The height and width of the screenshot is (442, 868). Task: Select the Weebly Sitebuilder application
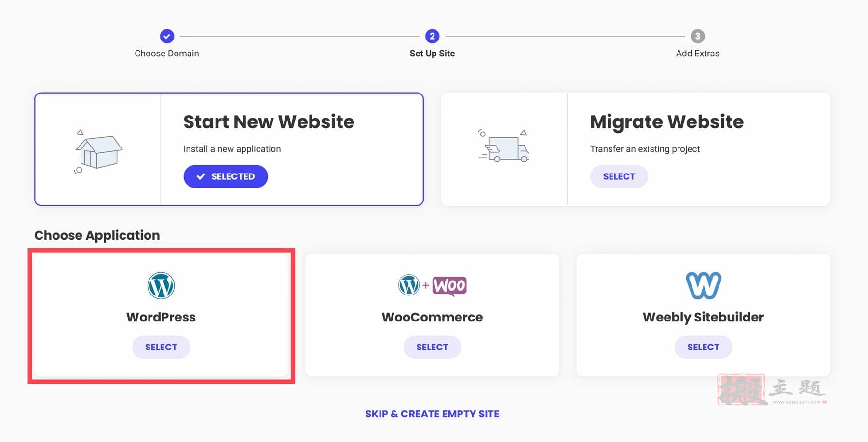click(703, 347)
